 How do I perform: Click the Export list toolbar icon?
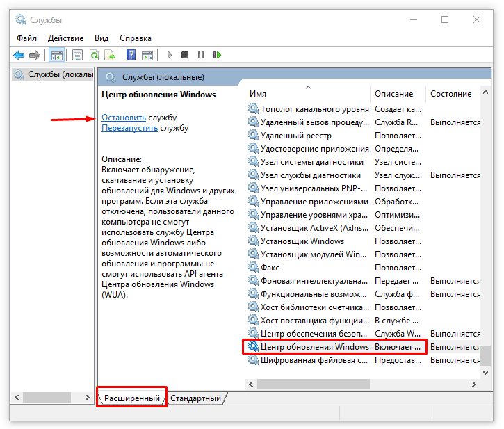[x=109, y=55]
